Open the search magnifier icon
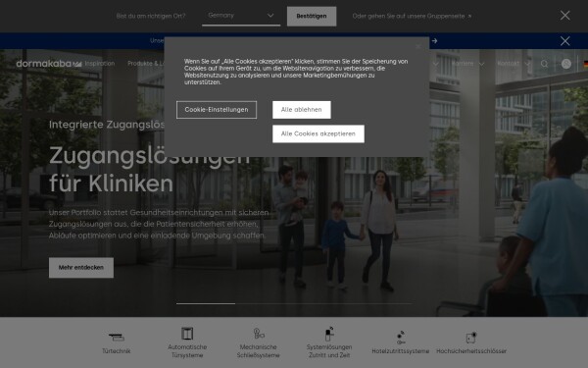The height and width of the screenshot is (368, 588). (x=544, y=64)
